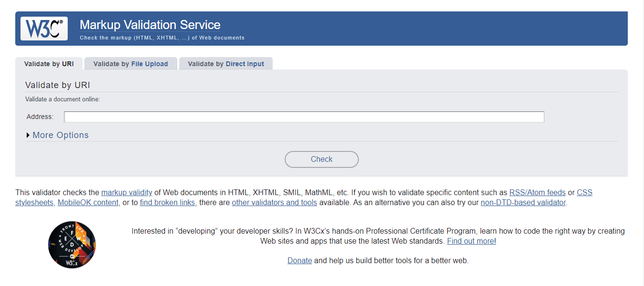Open the MobileOK content link

click(x=88, y=202)
